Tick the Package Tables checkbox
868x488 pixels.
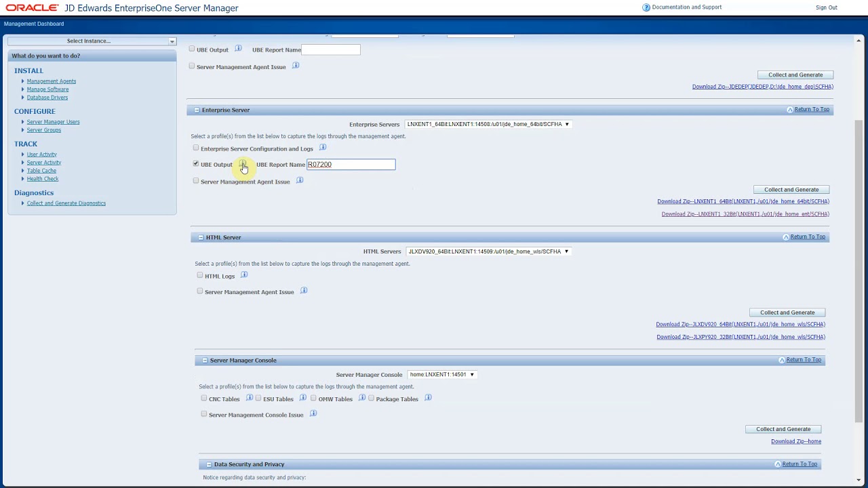372,399
